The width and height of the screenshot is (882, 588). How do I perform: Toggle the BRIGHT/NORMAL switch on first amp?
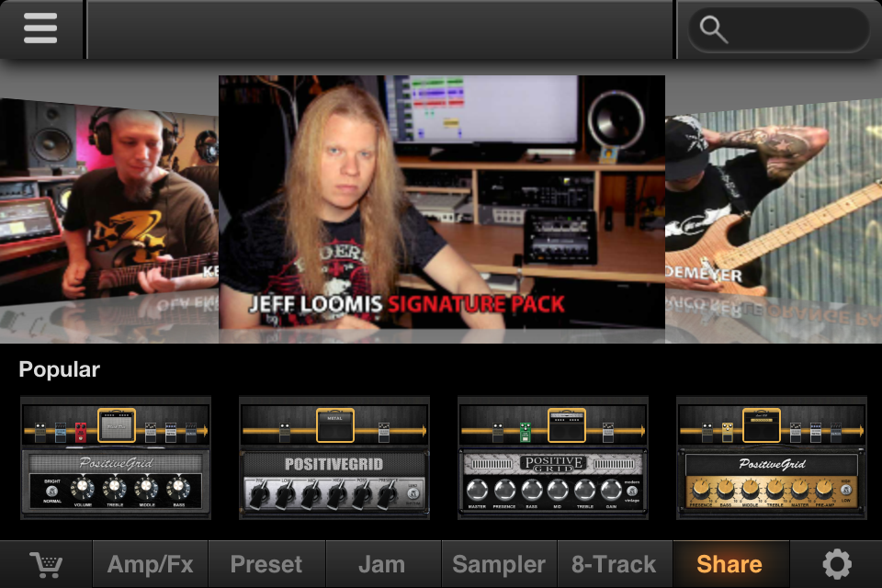(51, 491)
